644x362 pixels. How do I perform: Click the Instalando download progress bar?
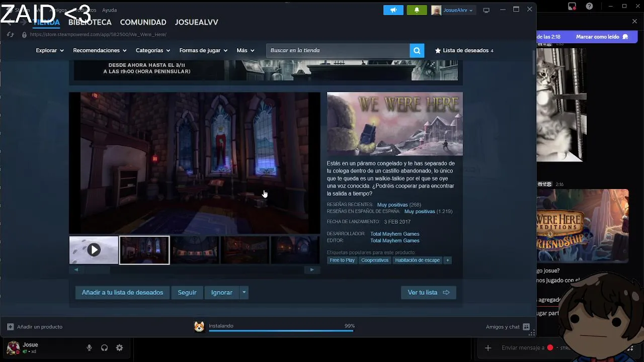tap(281, 331)
